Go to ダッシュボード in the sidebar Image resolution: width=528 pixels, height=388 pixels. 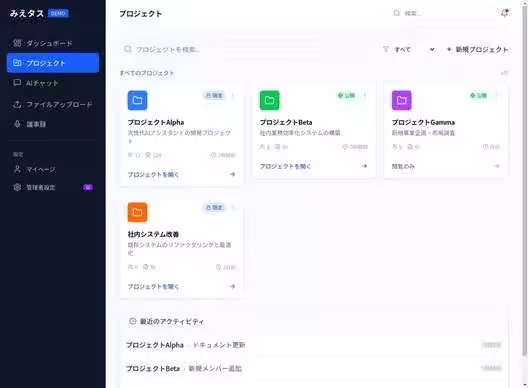pyautogui.click(x=53, y=43)
